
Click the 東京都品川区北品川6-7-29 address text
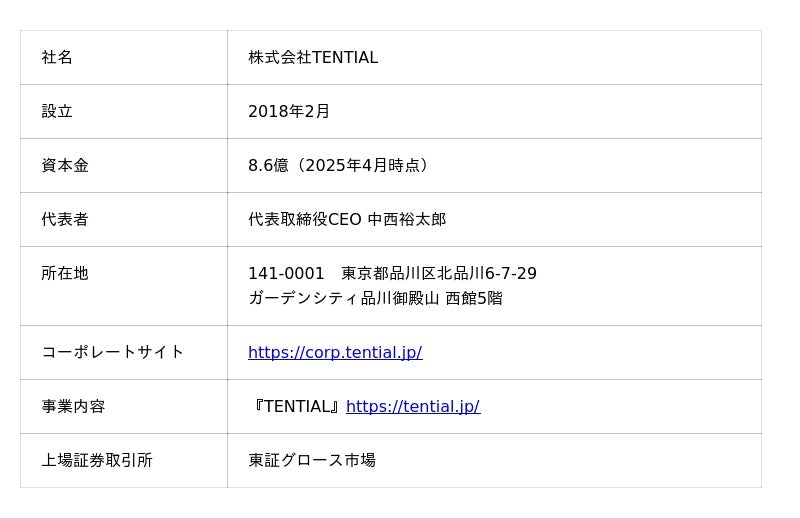click(438, 274)
